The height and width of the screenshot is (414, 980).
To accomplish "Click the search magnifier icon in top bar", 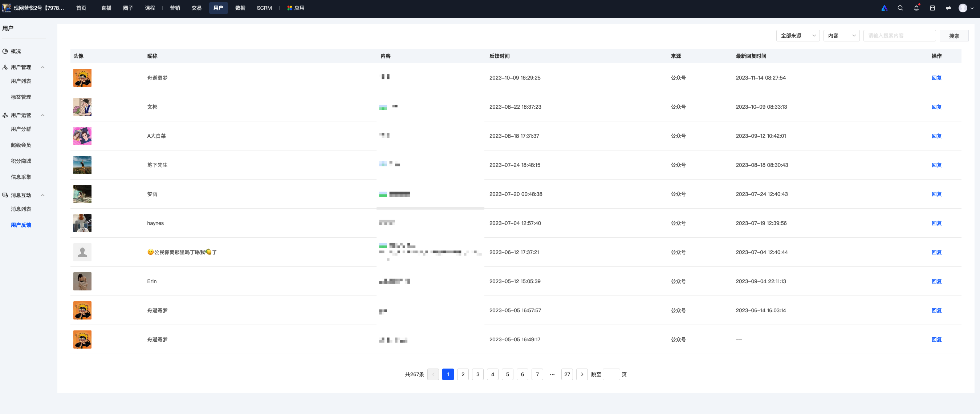I will 900,8.
